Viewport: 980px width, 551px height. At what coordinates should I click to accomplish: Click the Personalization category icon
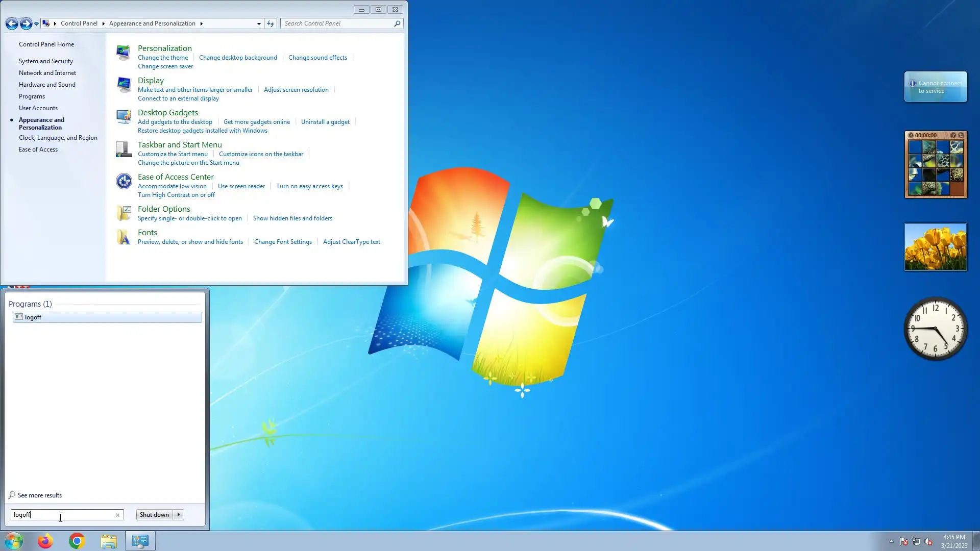click(x=123, y=53)
